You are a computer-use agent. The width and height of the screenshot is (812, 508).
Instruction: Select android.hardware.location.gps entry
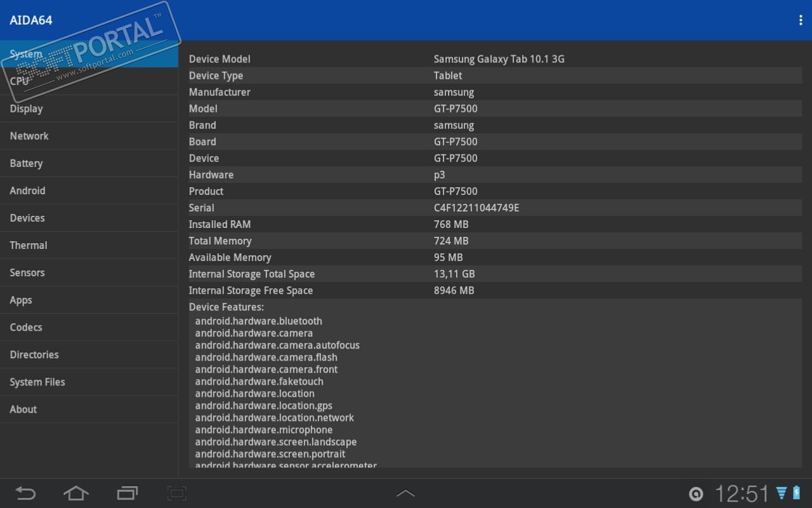(x=264, y=406)
